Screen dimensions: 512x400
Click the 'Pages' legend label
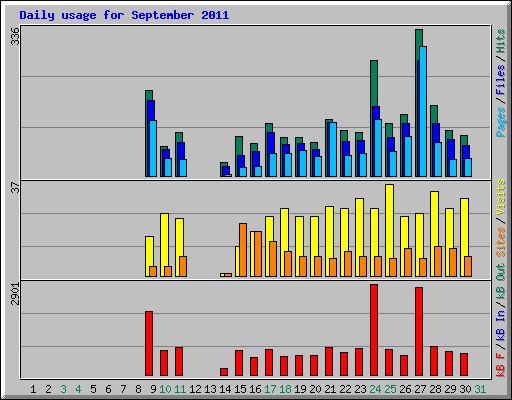pos(501,122)
